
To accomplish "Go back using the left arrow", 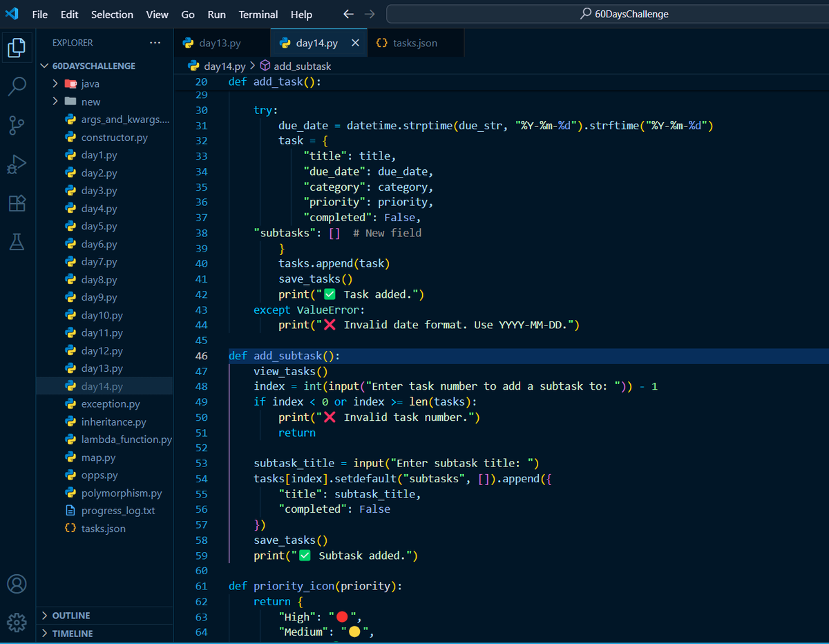I will pyautogui.click(x=348, y=14).
